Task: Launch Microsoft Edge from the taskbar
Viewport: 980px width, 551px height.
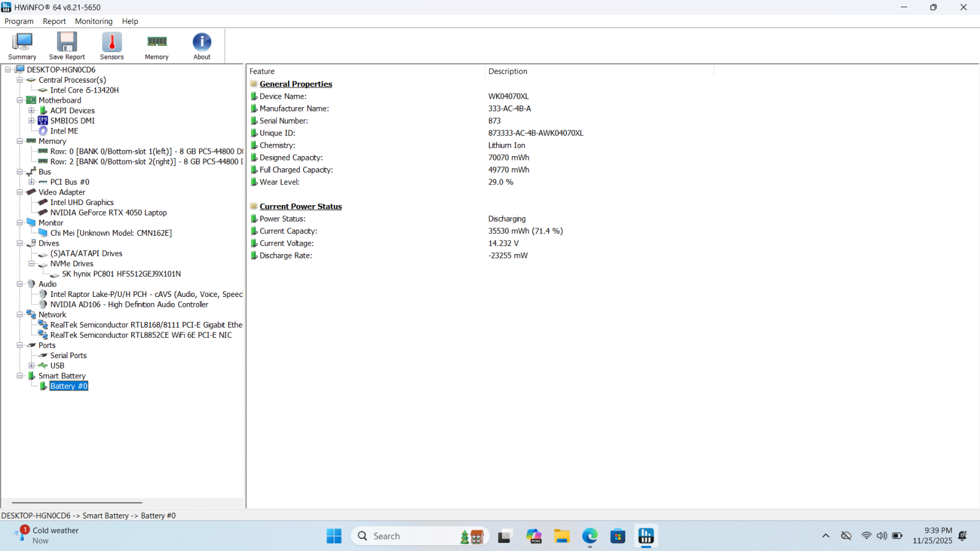Action: point(590,536)
